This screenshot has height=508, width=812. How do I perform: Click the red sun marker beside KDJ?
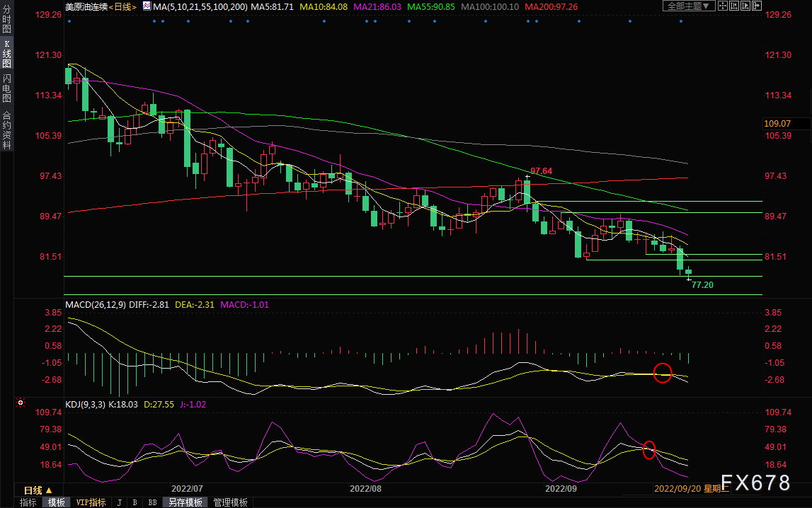pyautogui.click(x=21, y=402)
